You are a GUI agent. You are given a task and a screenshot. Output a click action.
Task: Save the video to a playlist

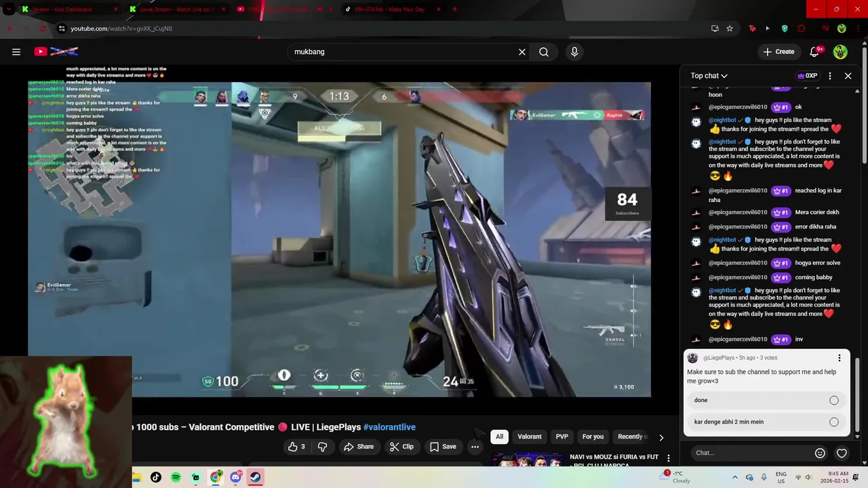443,447
